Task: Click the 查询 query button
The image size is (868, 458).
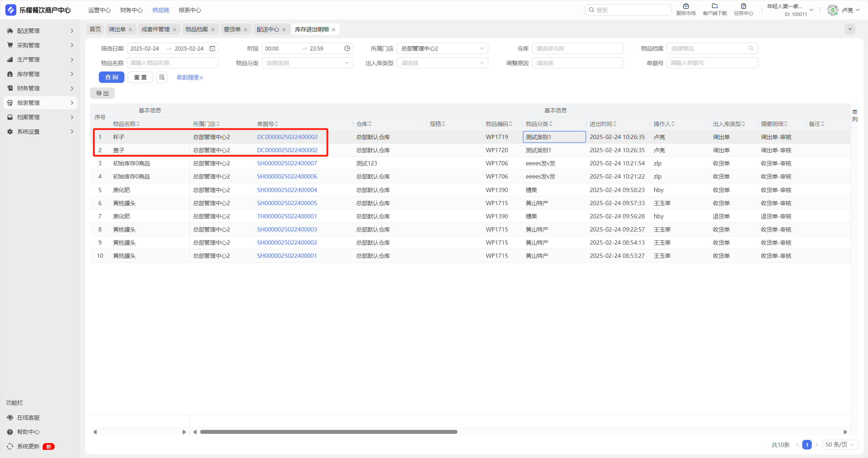Action: click(111, 77)
